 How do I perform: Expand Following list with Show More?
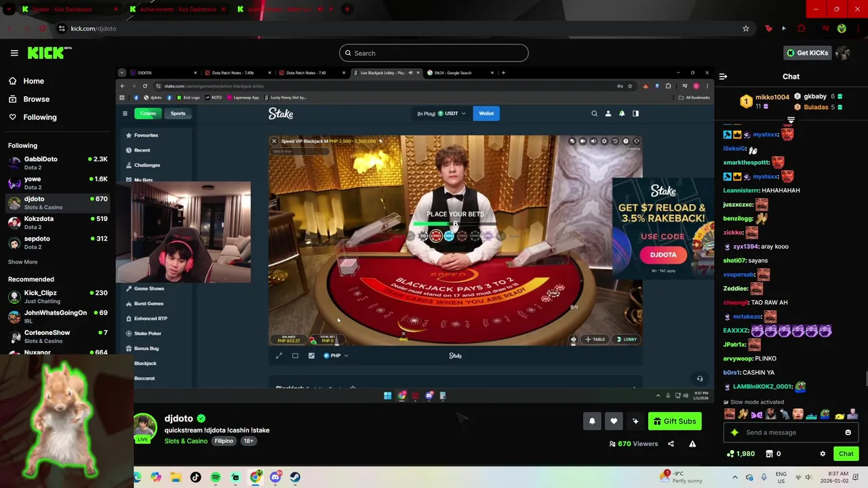tap(23, 262)
